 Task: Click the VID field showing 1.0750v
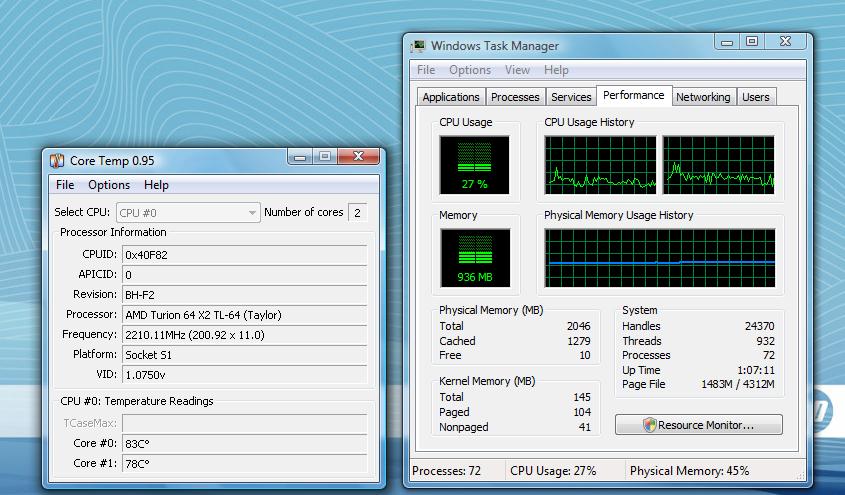coord(245,374)
